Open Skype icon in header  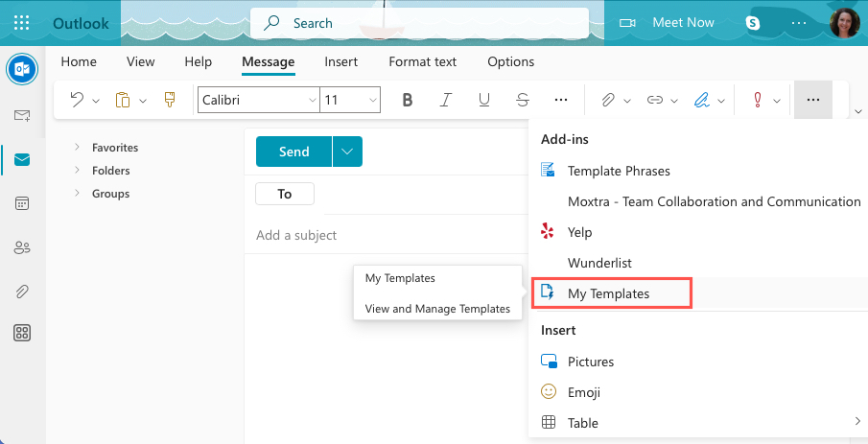[x=752, y=23]
